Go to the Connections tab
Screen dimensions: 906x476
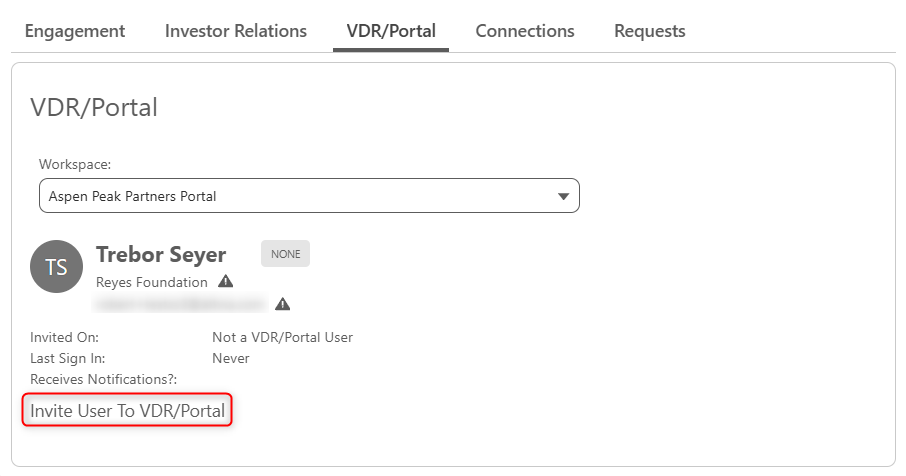(x=525, y=31)
